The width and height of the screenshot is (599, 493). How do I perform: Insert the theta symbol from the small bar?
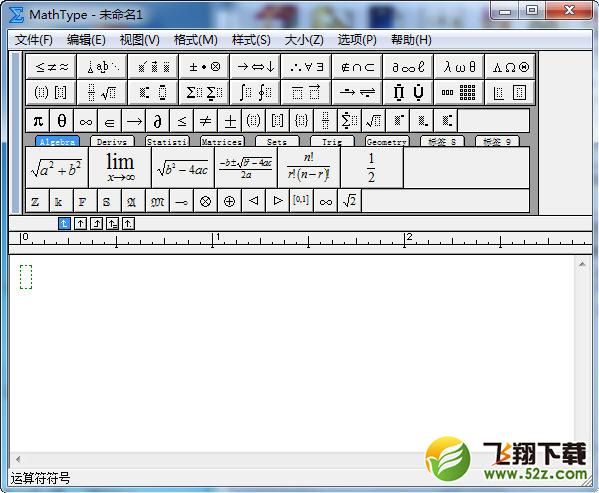(x=62, y=121)
